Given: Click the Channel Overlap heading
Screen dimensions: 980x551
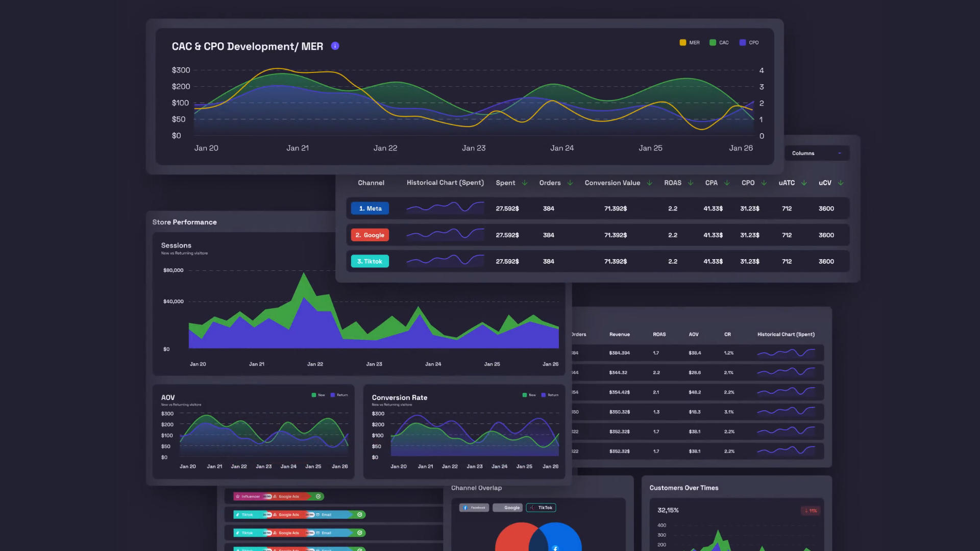Looking at the screenshot, I should coord(476,488).
